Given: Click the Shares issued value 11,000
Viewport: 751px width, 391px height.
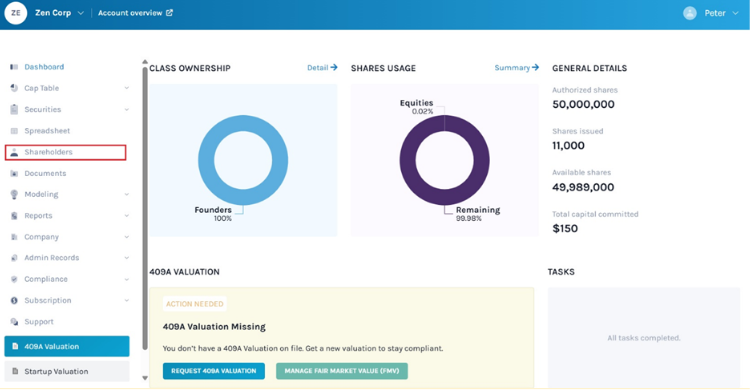Looking at the screenshot, I should [568, 146].
